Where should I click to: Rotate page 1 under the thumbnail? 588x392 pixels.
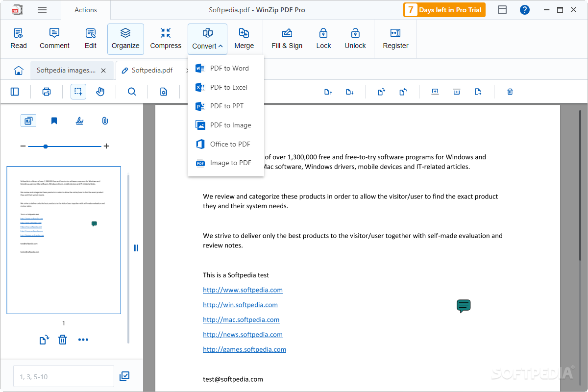(x=44, y=340)
